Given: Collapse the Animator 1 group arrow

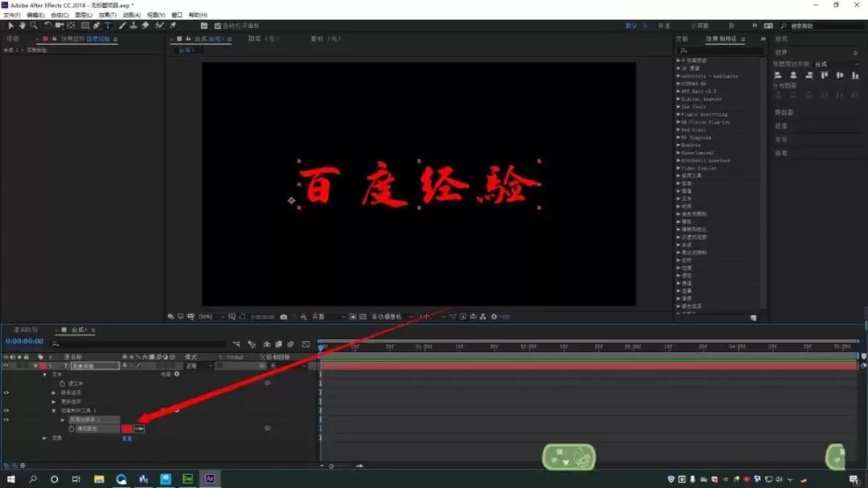Looking at the screenshot, I should point(54,411).
